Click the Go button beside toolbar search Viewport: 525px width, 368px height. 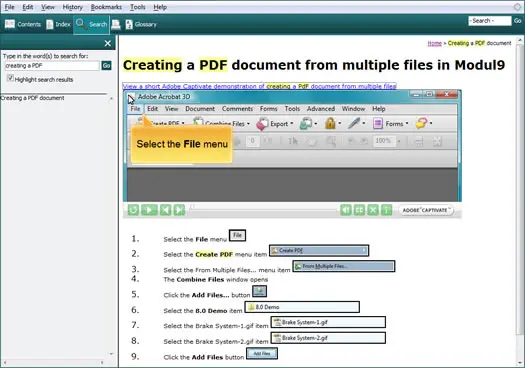point(517,21)
